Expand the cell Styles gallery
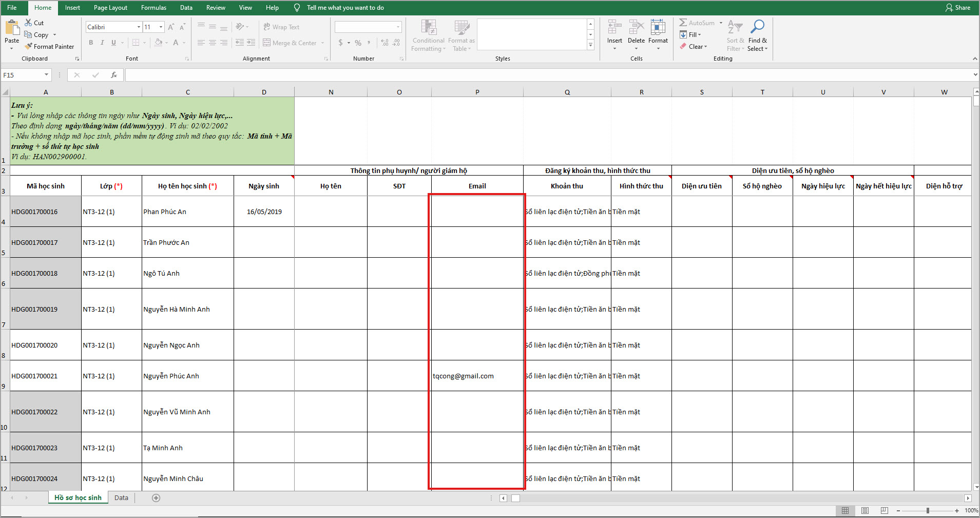The width and height of the screenshot is (980, 518). tap(590, 45)
